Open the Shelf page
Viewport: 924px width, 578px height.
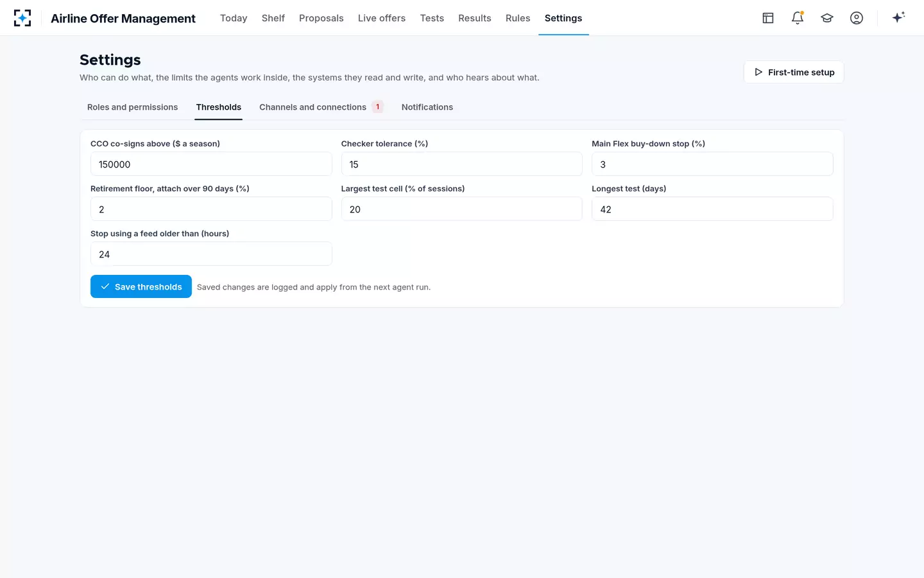[x=273, y=18]
